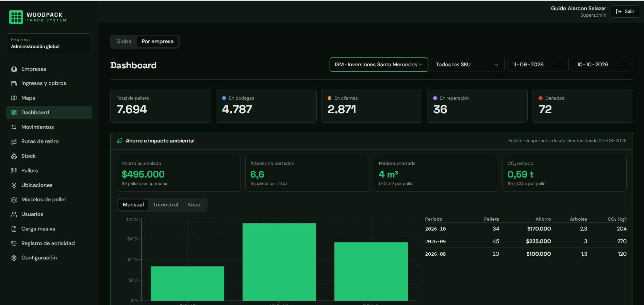Click the Salir logout button
This screenshot has height=305, width=644.
tap(625, 12)
